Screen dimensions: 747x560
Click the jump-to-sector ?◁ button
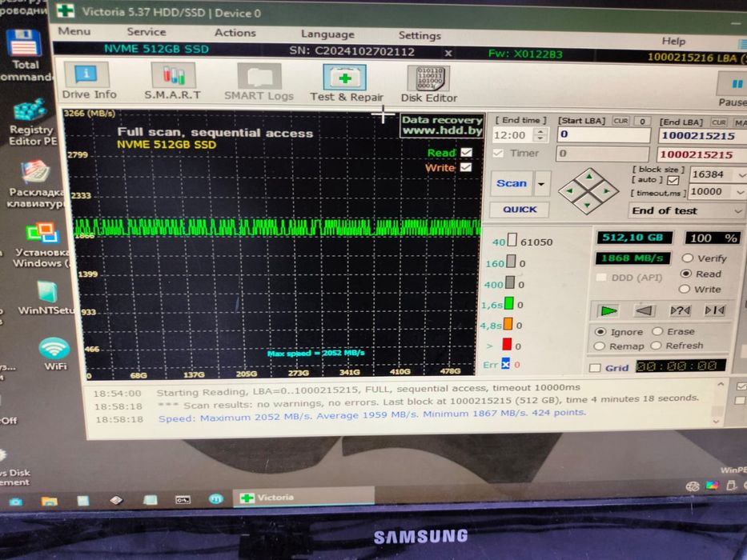[680, 311]
